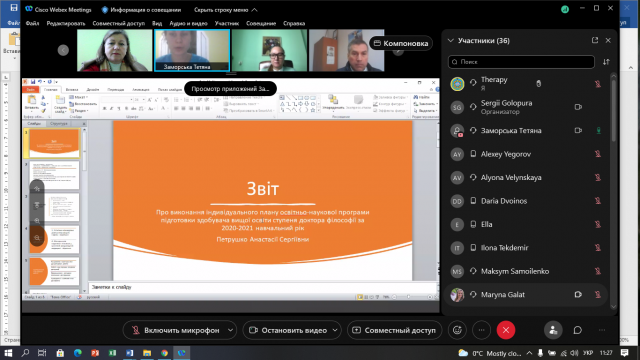Sort the participants list
This screenshot has width=640, height=360.
[x=606, y=62]
